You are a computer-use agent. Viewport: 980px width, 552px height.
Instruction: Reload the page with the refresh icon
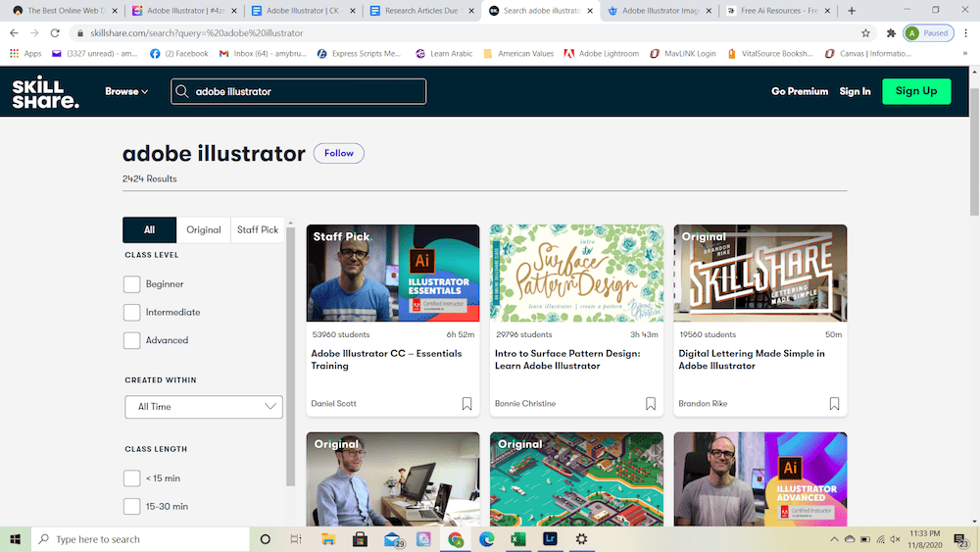pos(55,33)
